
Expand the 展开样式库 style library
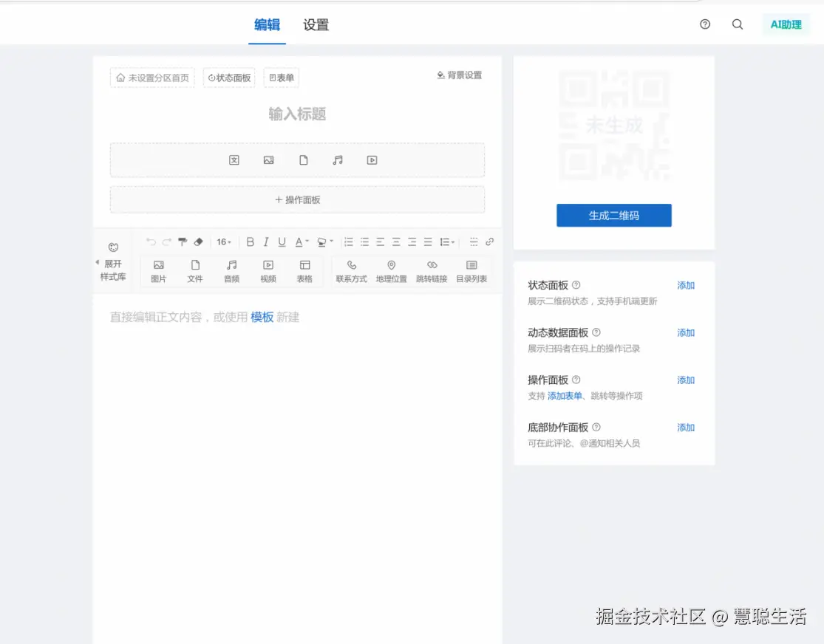(113, 261)
